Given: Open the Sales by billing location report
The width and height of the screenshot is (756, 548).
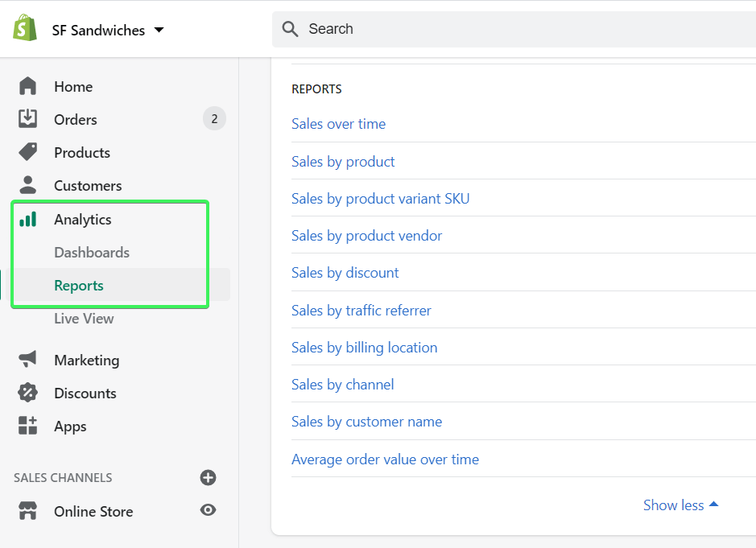Looking at the screenshot, I should [364, 348].
